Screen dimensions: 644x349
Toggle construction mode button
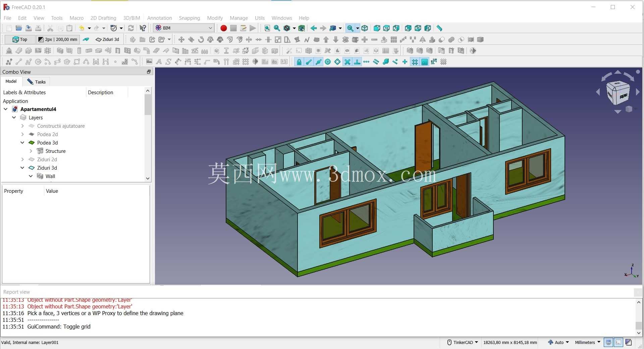[86, 40]
